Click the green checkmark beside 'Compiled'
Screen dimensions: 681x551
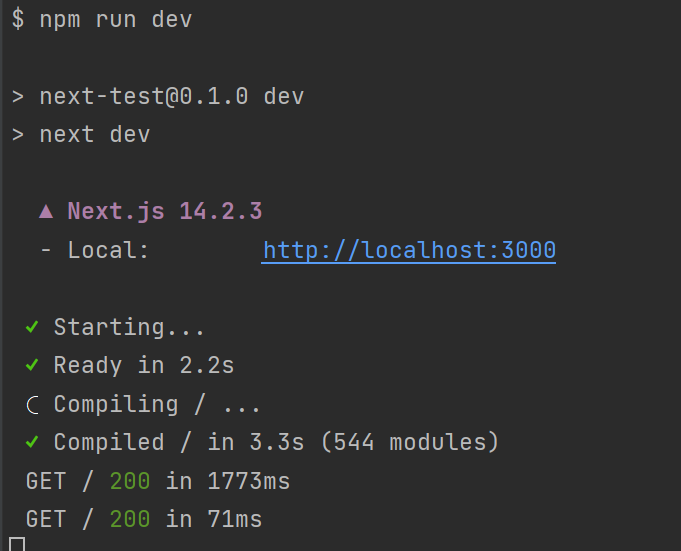point(32,442)
